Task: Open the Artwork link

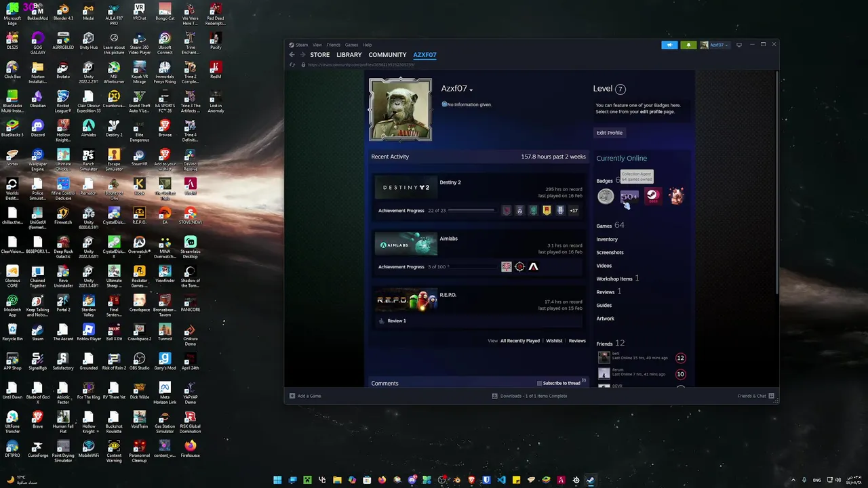Action: [605, 319]
